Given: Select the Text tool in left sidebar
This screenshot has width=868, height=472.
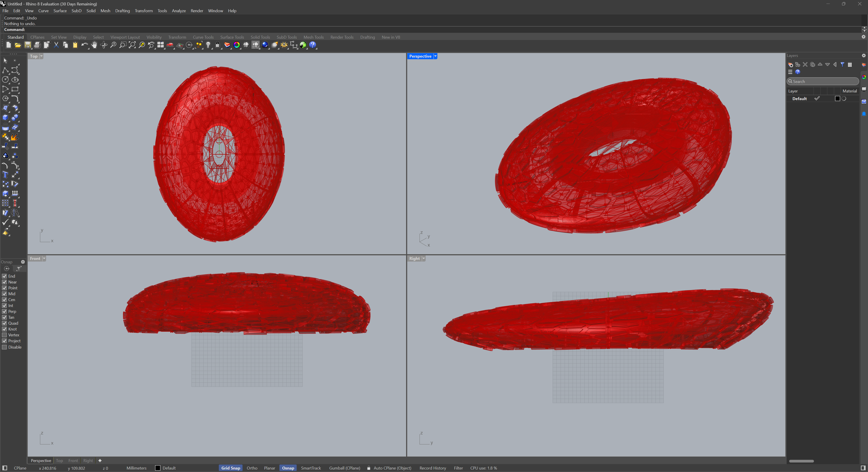Looking at the screenshot, I should [x=5, y=175].
